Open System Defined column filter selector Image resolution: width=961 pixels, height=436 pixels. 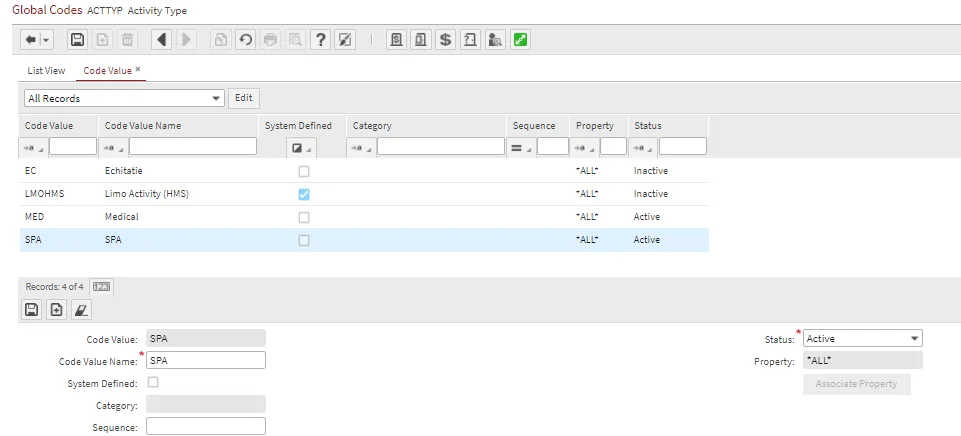[303, 148]
